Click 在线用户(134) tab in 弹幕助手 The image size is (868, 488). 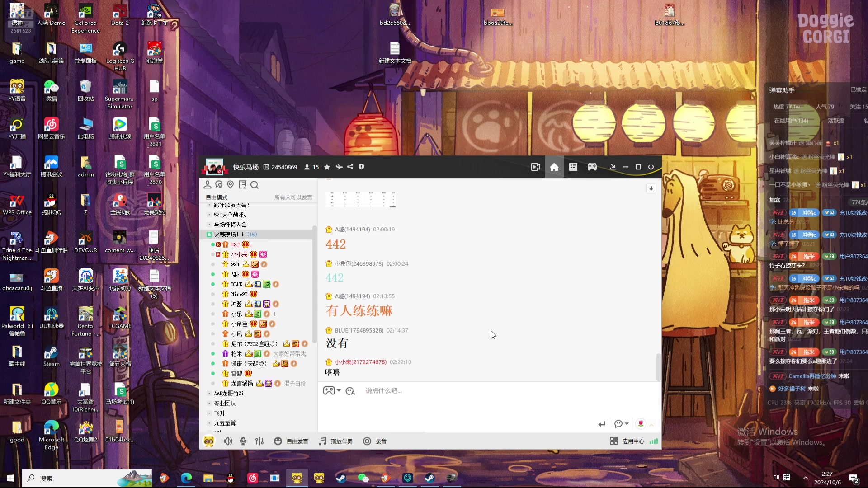791,121
